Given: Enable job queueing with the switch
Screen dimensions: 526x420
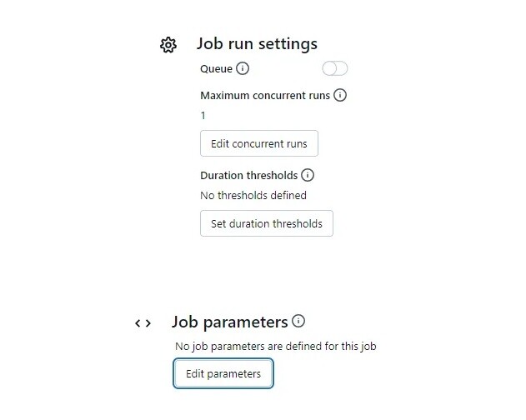Looking at the screenshot, I should pos(334,68).
